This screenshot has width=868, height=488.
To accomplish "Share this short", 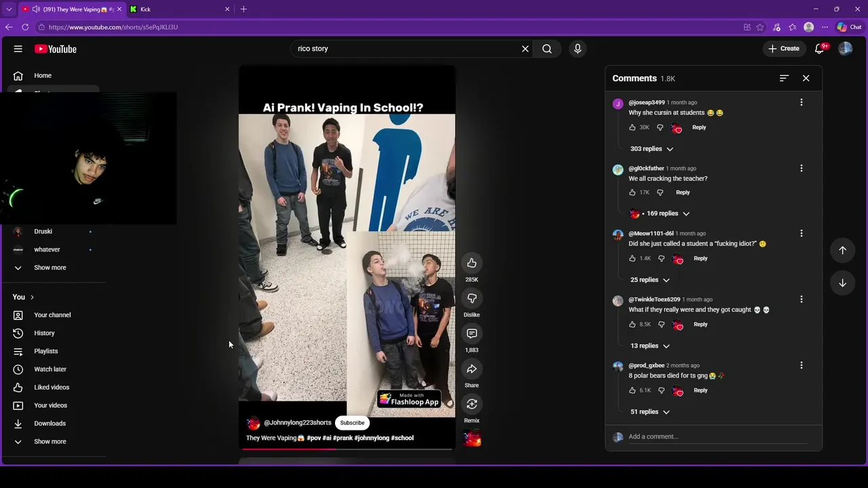I will pos(472,369).
